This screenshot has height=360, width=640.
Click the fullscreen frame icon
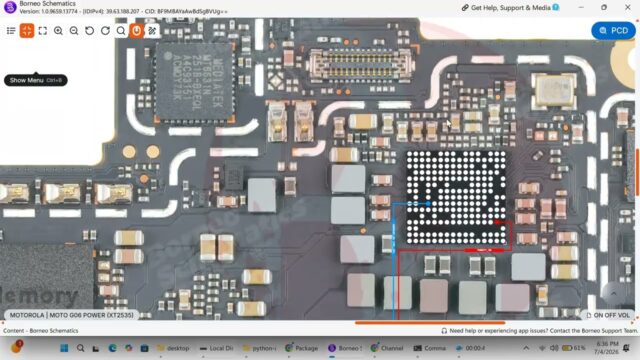tap(42, 31)
